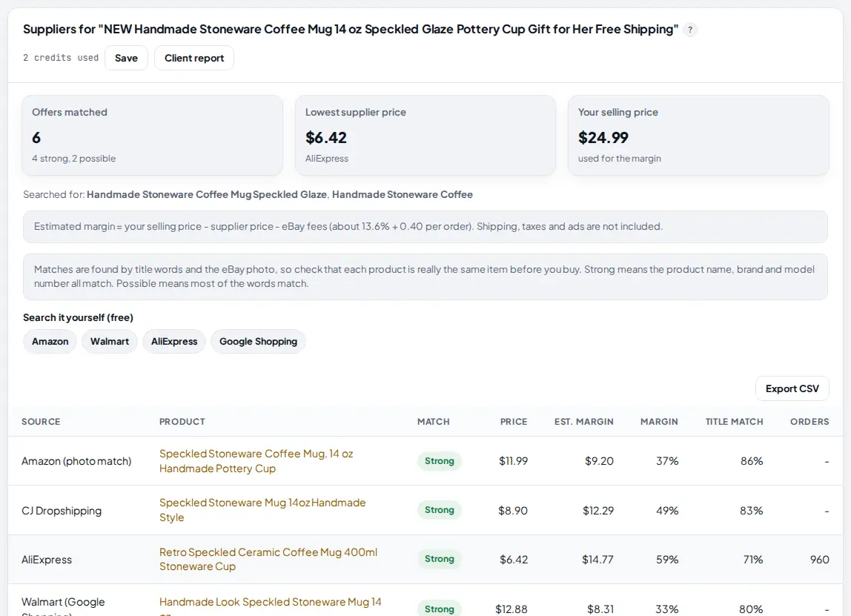The width and height of the screenshot is (851, 616).
Task: Click the TITLE MATCH column header
Action: click(x=735, y=422)
